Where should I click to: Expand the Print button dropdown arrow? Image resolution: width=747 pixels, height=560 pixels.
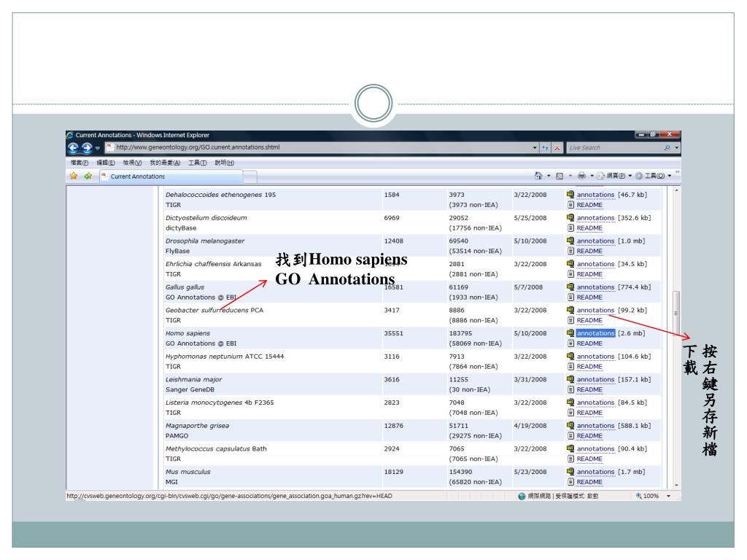point(592,176)
